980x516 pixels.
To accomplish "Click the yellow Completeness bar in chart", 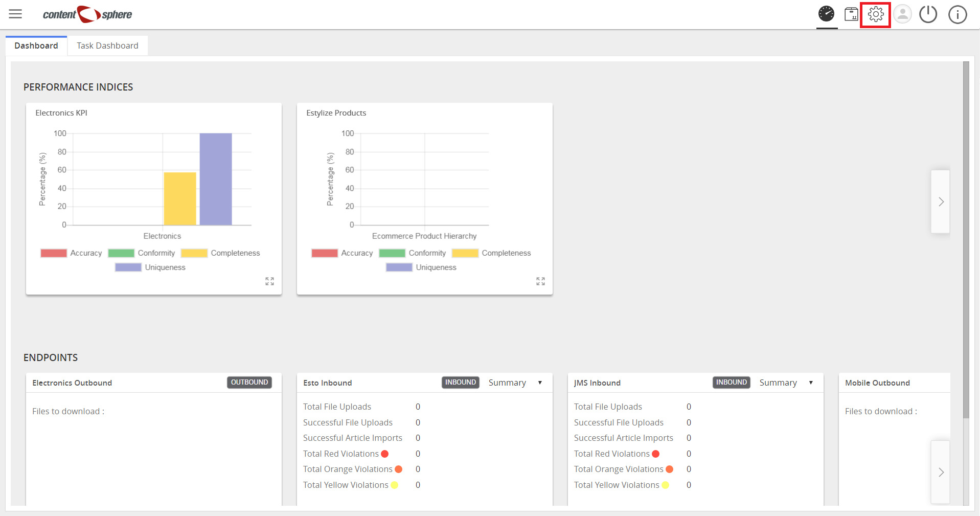I will click(180, 198).
